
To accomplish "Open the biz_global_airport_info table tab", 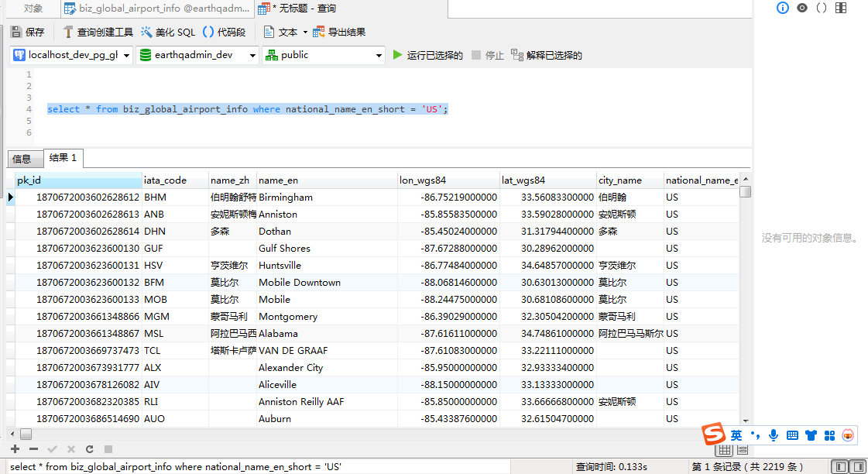I will point(157,9).
